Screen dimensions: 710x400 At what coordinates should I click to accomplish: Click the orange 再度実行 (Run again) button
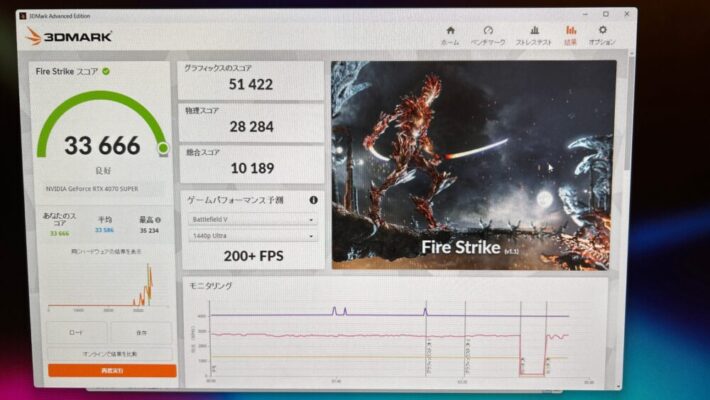point(112,371)
